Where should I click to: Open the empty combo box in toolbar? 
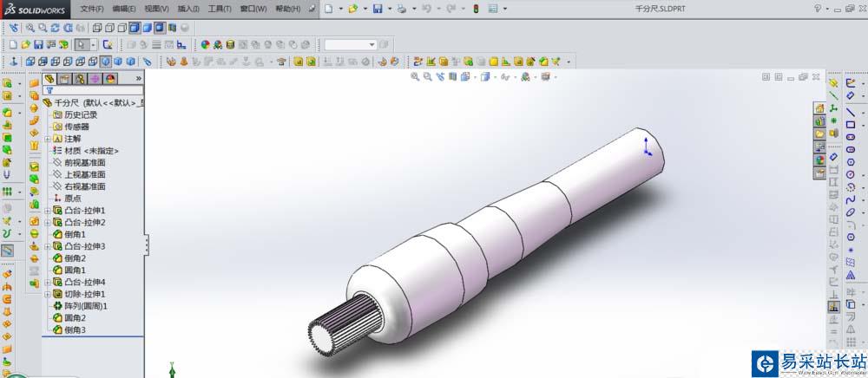351,45
